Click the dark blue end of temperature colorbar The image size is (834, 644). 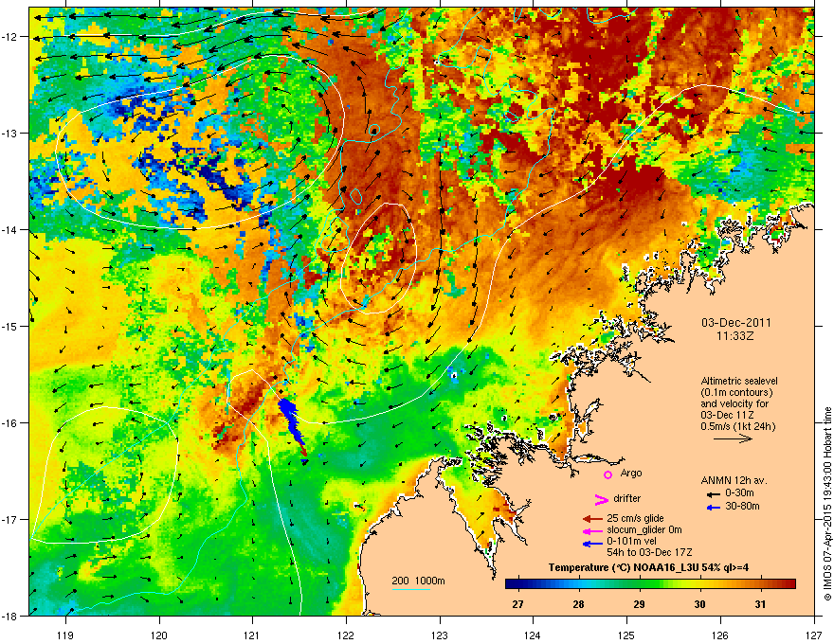click(512, 584)
